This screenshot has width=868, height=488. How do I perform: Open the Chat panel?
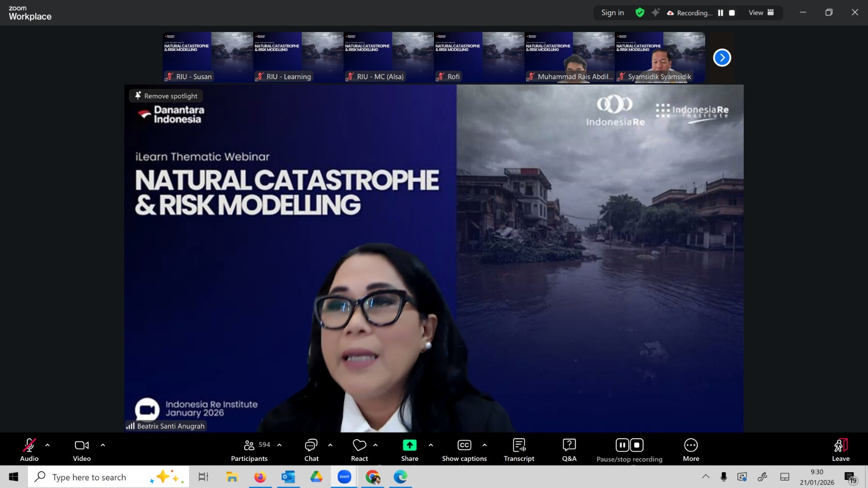311,450
